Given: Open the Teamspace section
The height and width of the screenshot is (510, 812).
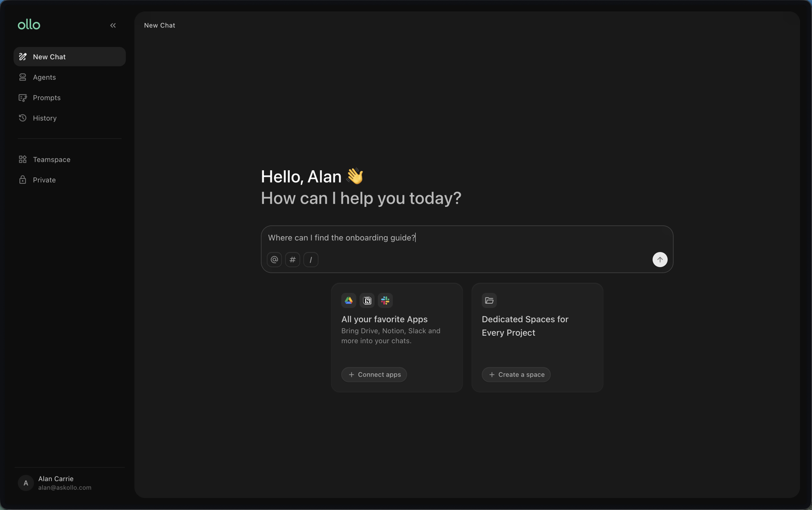Looking at the screenshot, I should pos(70,160).
